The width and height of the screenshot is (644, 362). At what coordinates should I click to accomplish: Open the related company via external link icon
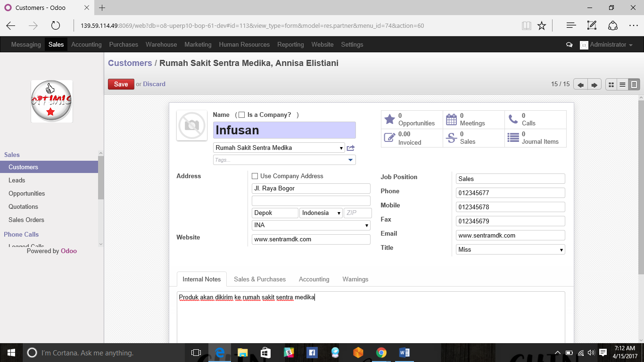[x=350, y=148]
